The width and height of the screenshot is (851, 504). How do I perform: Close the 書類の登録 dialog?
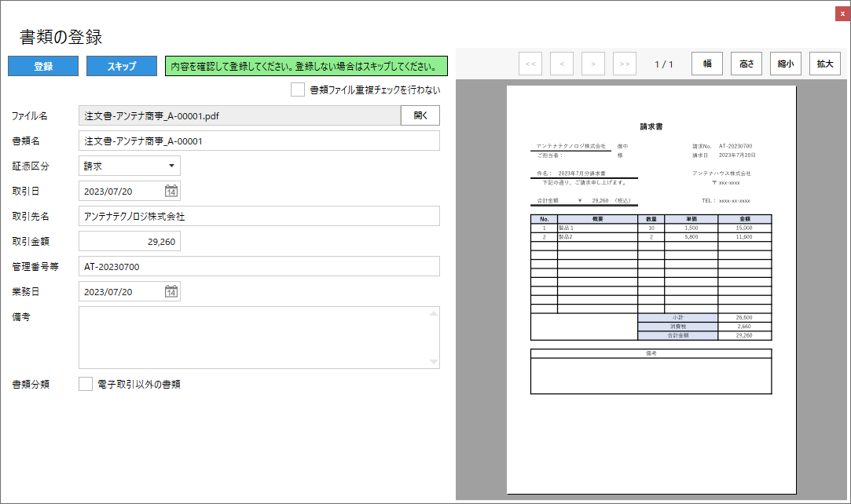coord(842,14)
